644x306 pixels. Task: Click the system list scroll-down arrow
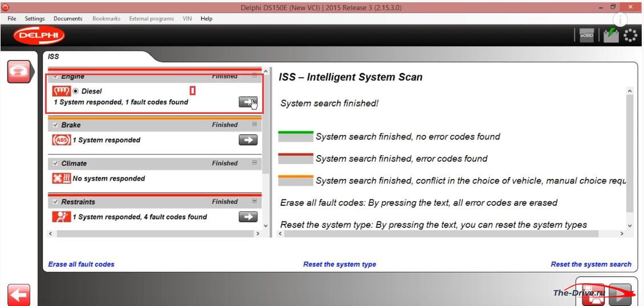tap(266, 226)
